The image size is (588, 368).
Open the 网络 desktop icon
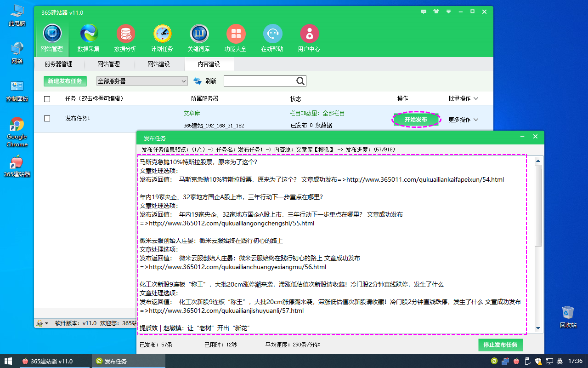tap(17, 53)
